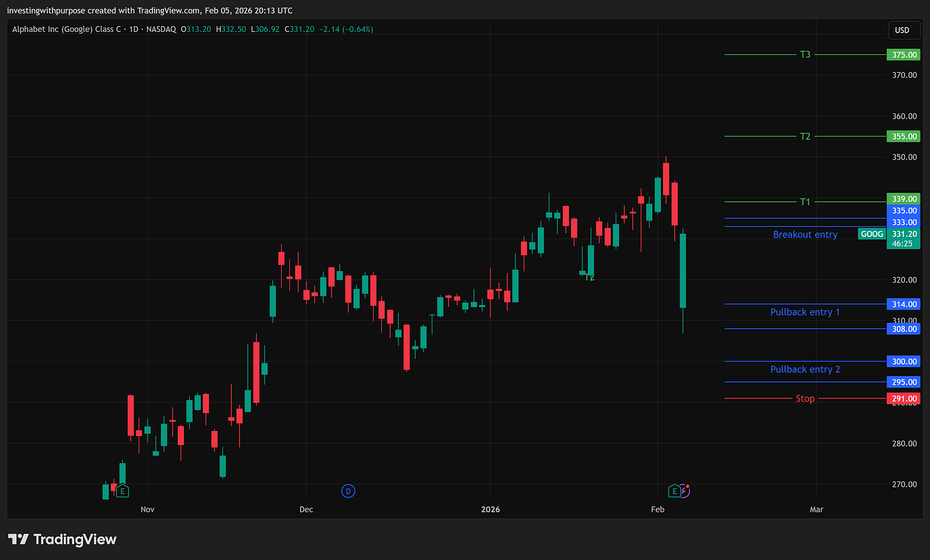The width and height of the screenshot is (930, 560).
Task: Click the 355.00 green price tag
Action: tap(904, 137)
